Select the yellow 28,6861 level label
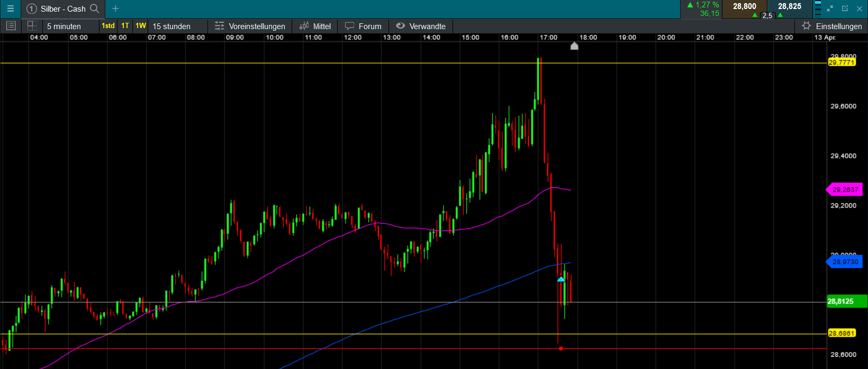The height and width of the screenshot is (369, 868). 842,333
